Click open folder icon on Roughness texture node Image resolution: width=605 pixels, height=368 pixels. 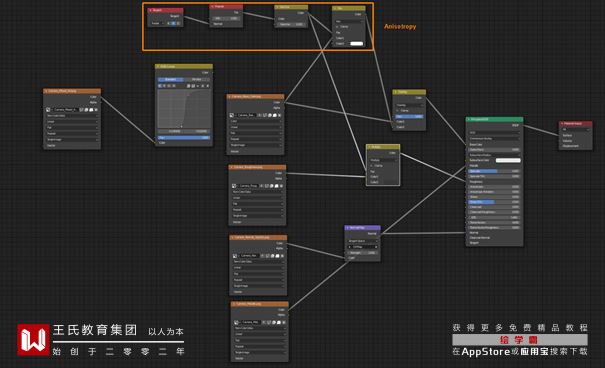pyautogui.click(x=277, y=186)
